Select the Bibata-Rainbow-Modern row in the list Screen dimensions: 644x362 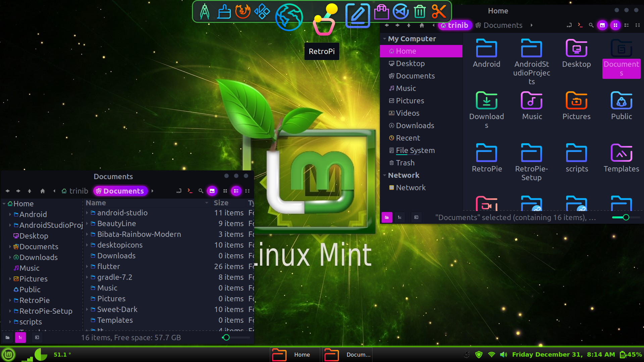pyautogui.click(x=169, y=234)
